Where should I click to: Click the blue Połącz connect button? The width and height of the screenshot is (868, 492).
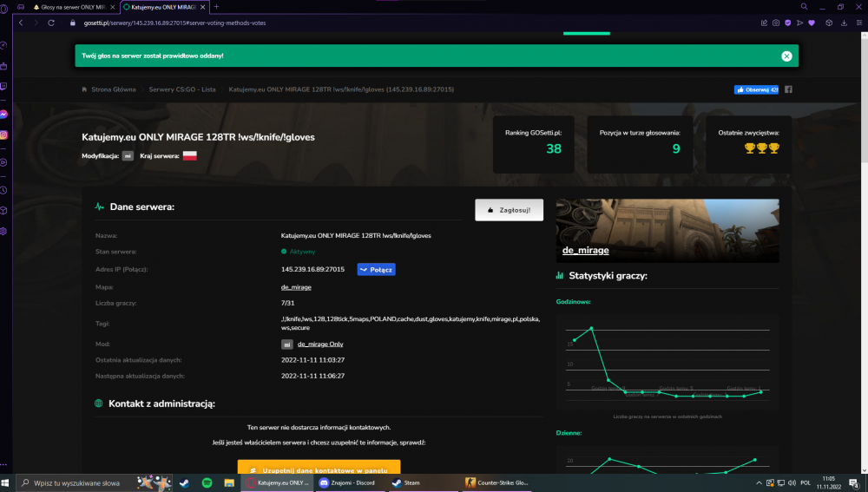(376, 270)
